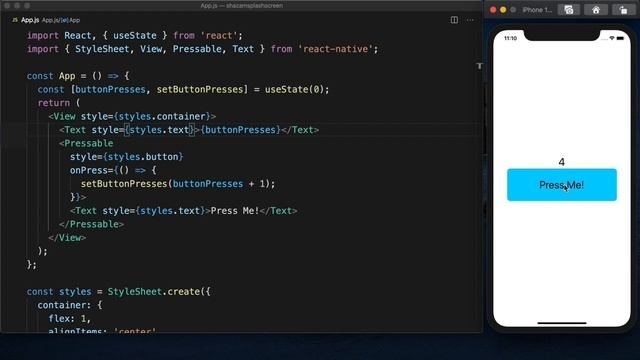Place cursor on useState(0) call

tap(294, 89)
